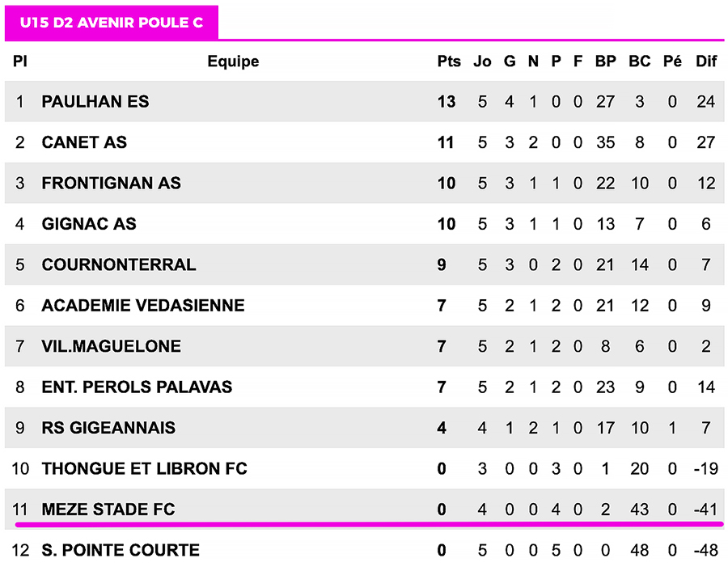Open COURNONTERRAL team entry

pos(119,265)
